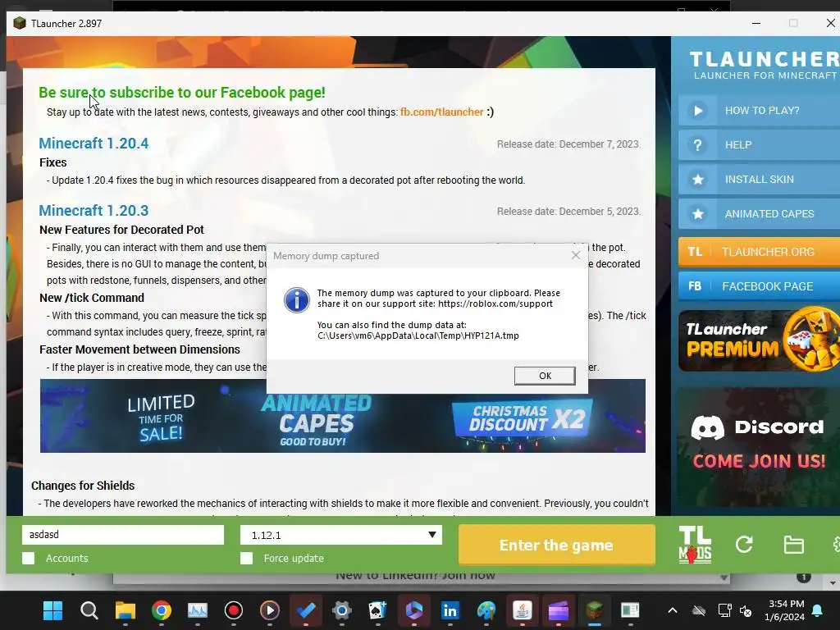
Task: Open Clipchamp purple taskbar icon
Action: point(558,610)
